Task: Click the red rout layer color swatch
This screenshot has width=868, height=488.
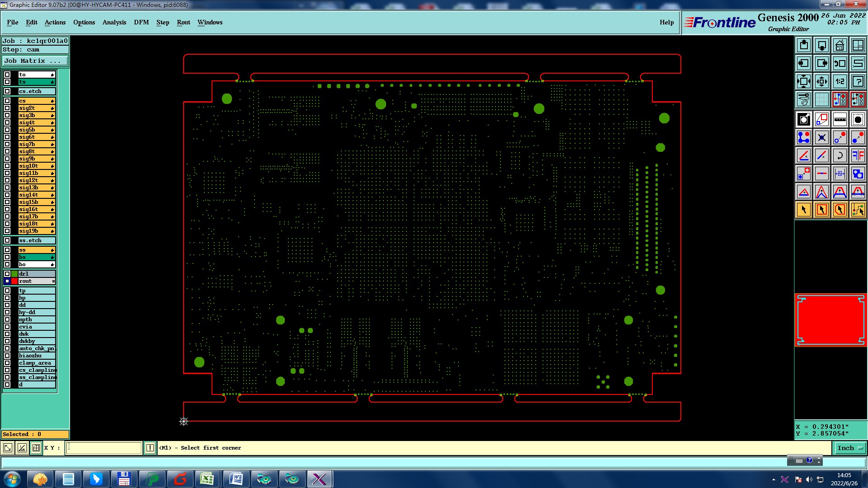Action: 14,281
